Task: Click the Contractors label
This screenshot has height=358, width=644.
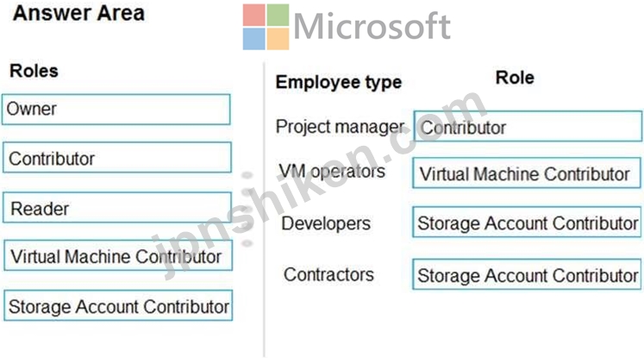Action: tap(328, 274)
